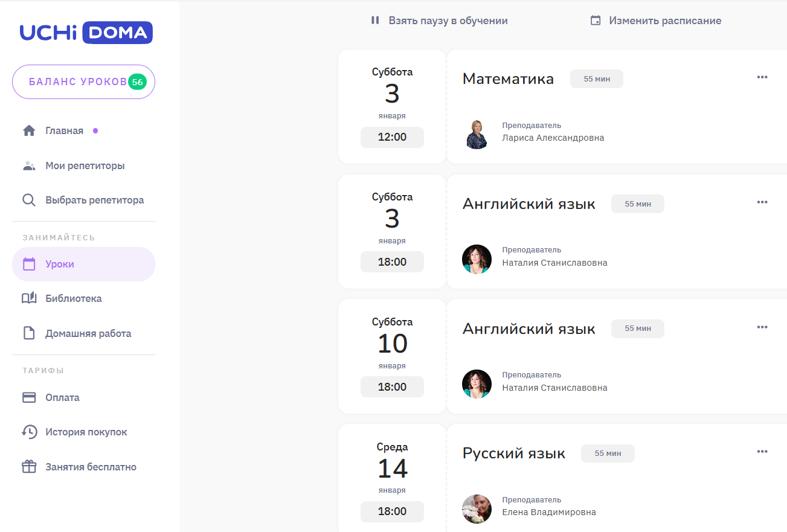This screenshot has width=787, height=532.
Task: Click Лариса Александровна's teacher avatar
Action: click(x=477, y=134)
